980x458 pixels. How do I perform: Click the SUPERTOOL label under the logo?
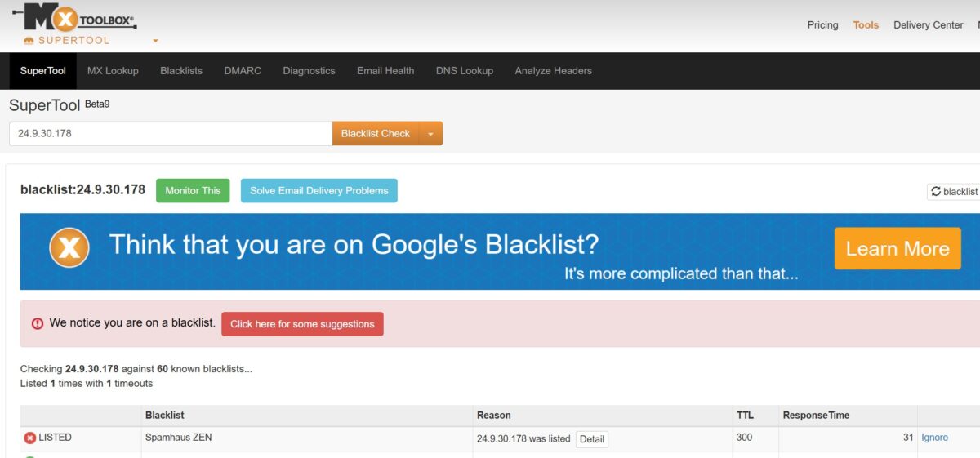tap(73, 41)
